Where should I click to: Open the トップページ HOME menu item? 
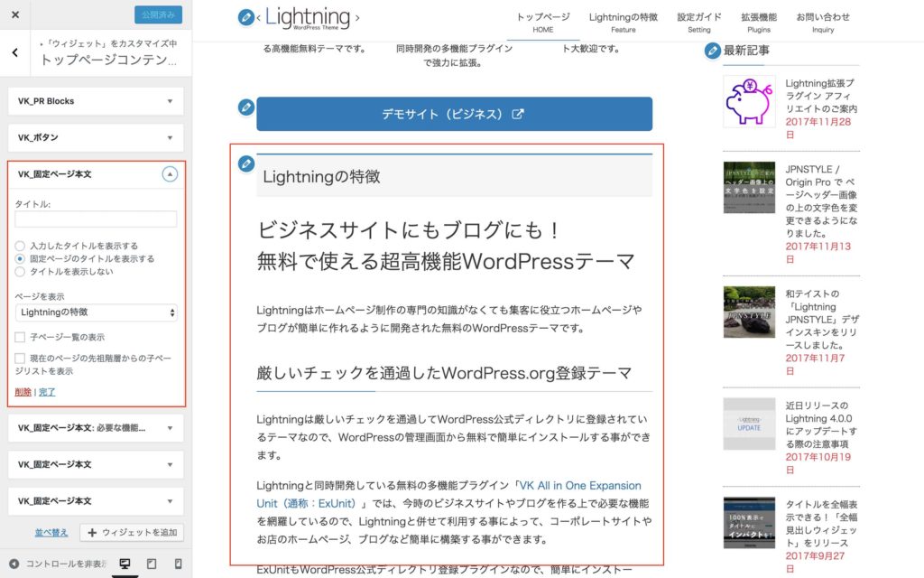click(x=542, y=22)
